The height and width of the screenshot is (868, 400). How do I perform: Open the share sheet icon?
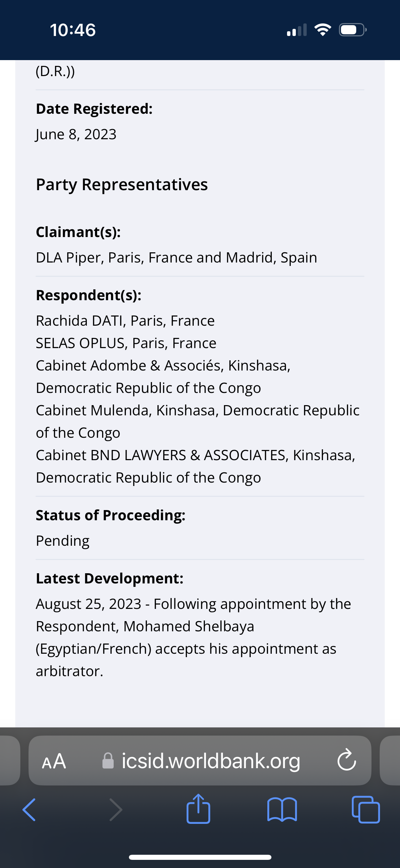click(x=198, y=809)
